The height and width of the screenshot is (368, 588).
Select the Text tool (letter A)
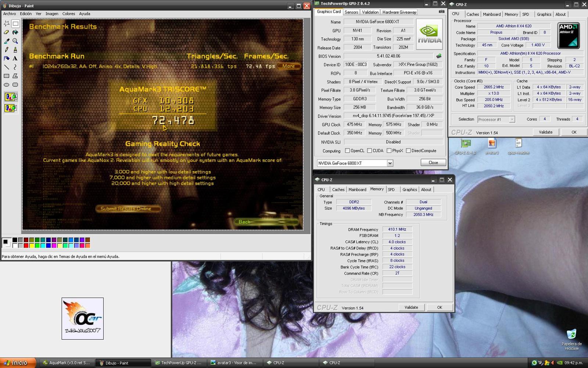point(15,58)
